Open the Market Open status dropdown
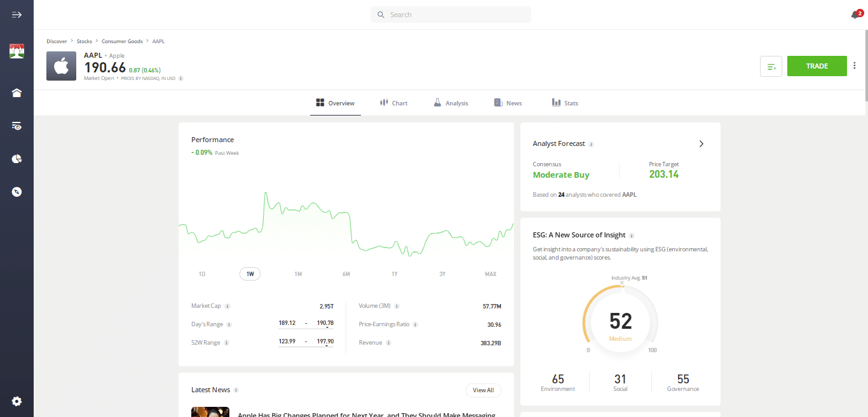The image size is (868, 417). click(99, 77)
